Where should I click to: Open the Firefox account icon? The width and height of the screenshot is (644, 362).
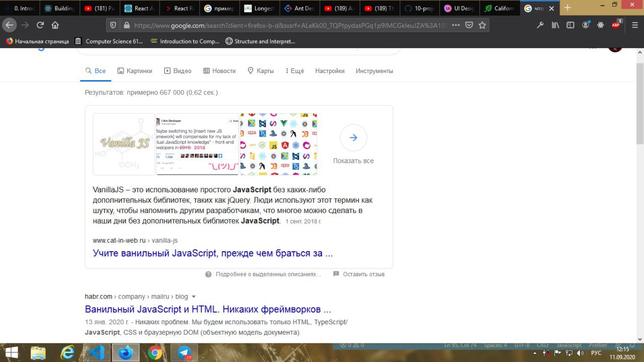click(586, 25)
